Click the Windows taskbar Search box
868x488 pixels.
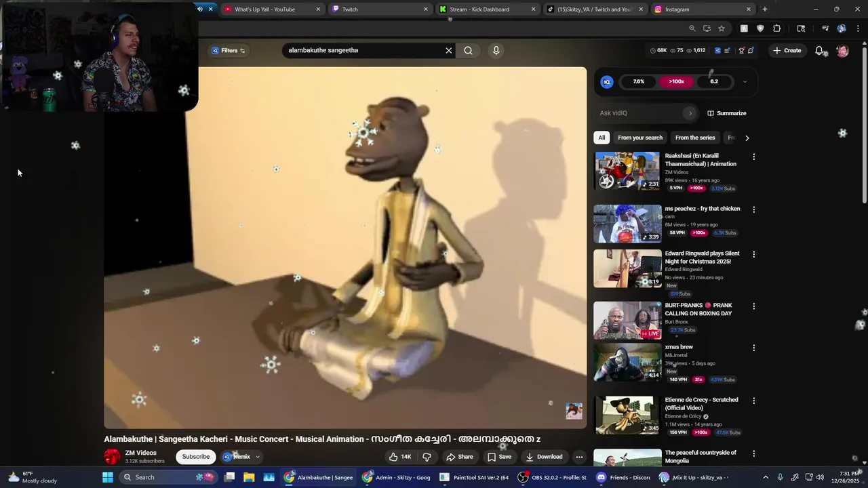[167, 477]
